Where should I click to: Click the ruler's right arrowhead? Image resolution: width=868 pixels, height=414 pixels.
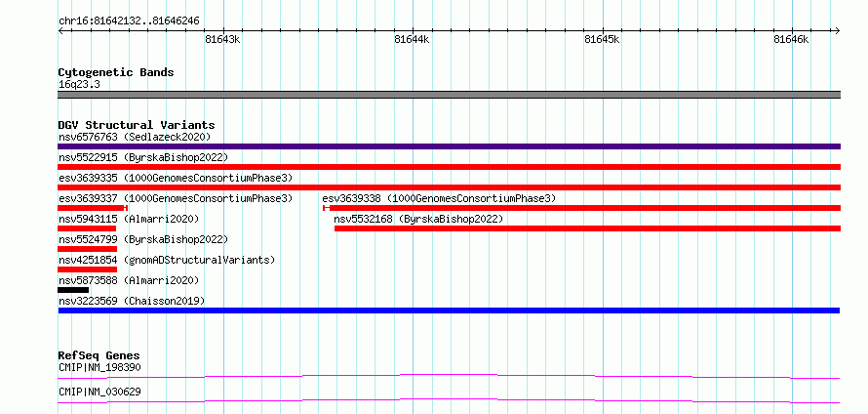pos(837,30)
